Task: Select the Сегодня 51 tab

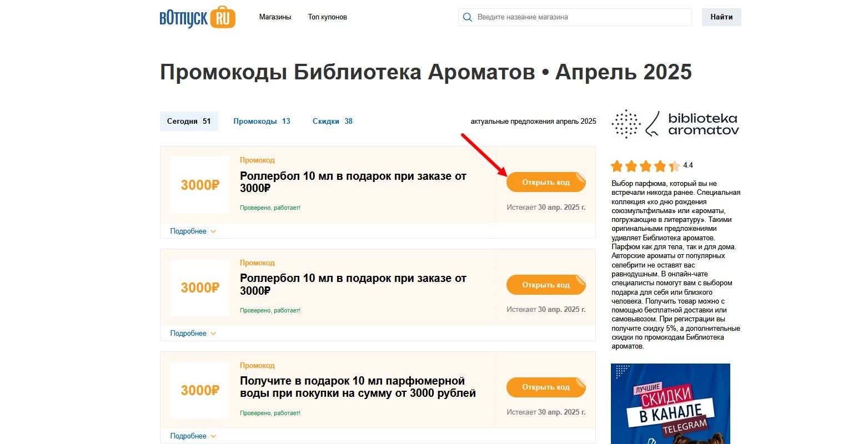Action: pyautogui.click(x=189, y=121)
